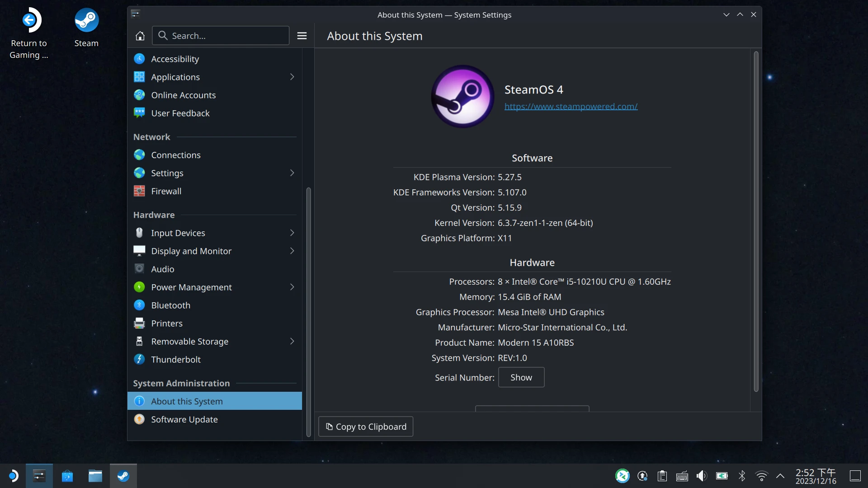Open the Accessibility settings page

pyautogui.click(x=175, y=59)
